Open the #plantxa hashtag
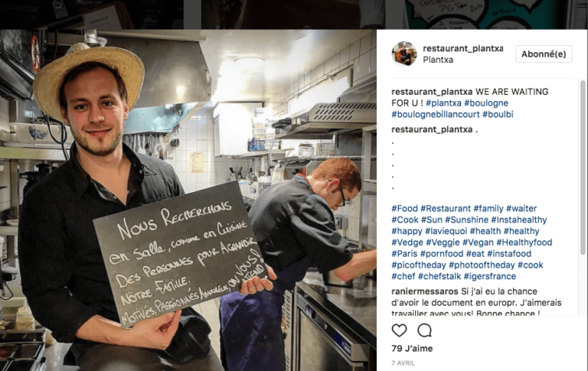The height and width of the screenshot is (371, 588). pos(443,103)
